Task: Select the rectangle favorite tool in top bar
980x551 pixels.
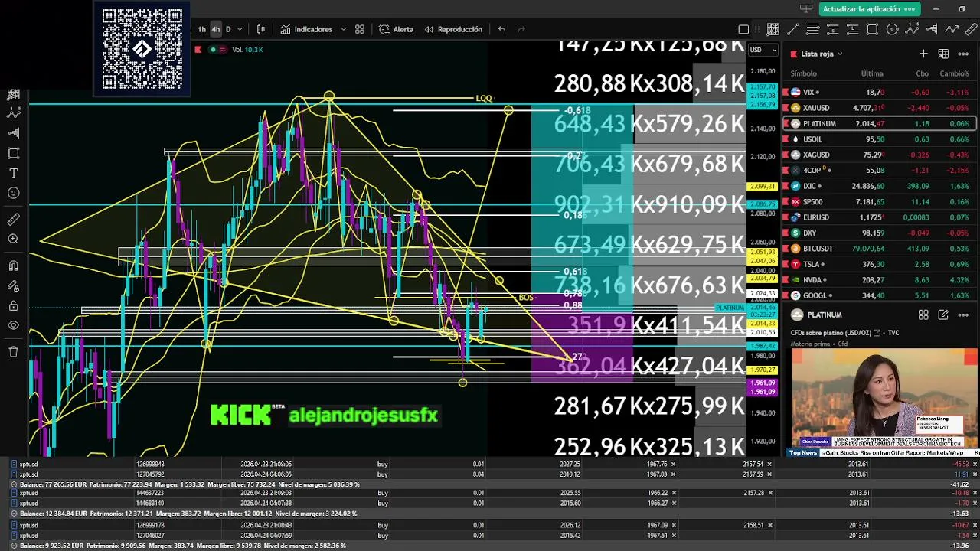Action: (x=873, y=29)
